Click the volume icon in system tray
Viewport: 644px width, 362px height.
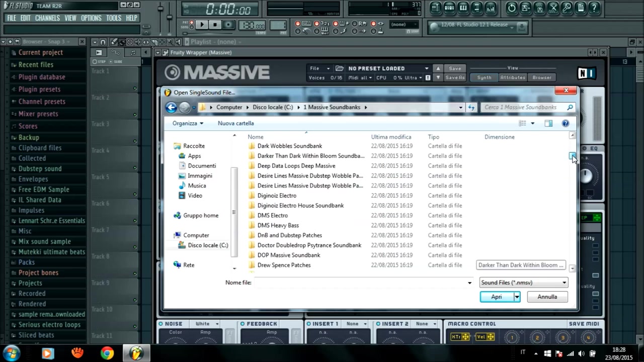pos(581,353)
